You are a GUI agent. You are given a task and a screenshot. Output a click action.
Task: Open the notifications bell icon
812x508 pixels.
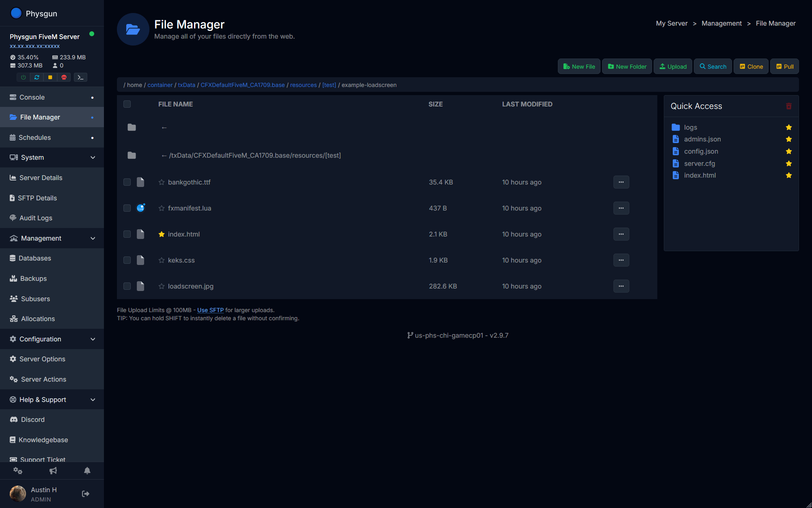point(87,471)
